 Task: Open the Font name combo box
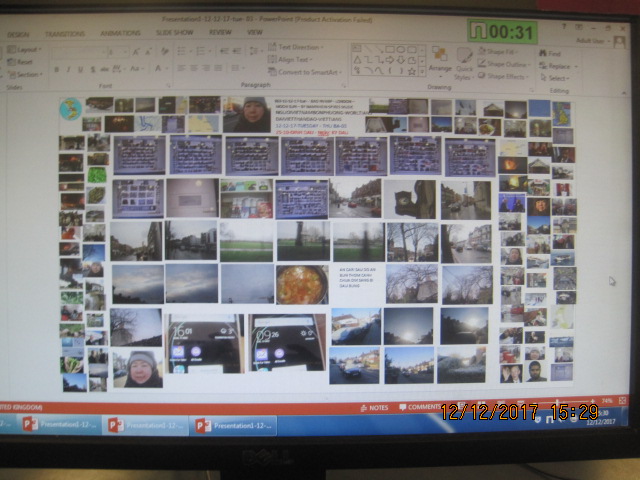pyautogui.click(x=78, y=52)
